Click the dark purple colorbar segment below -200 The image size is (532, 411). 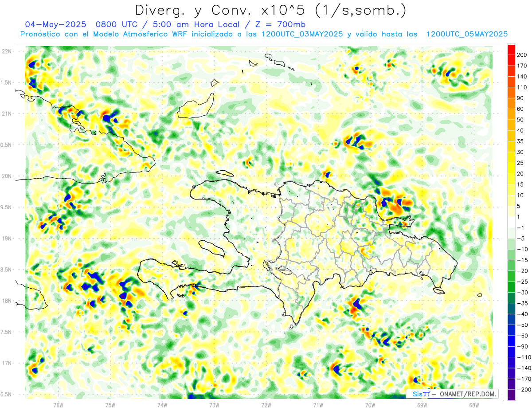[x=511, y=395]
